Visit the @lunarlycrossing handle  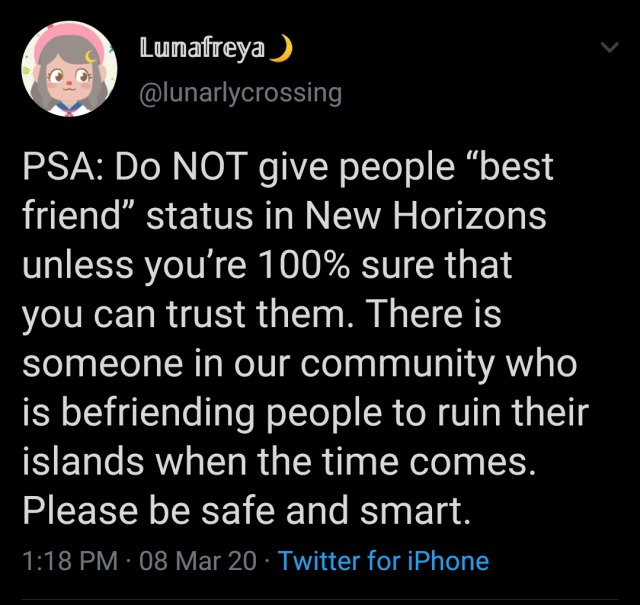(x=240, y=93)
